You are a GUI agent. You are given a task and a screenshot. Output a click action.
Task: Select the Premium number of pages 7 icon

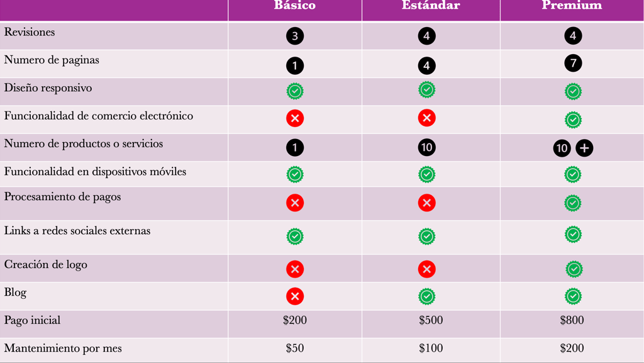(x=573, y=64)
